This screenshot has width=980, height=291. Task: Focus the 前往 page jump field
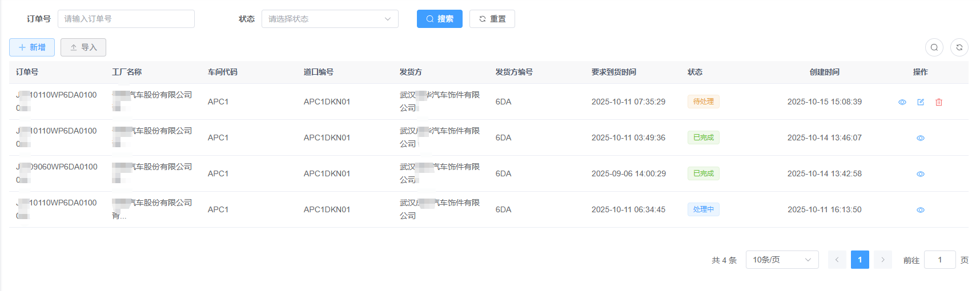[940, 260]
